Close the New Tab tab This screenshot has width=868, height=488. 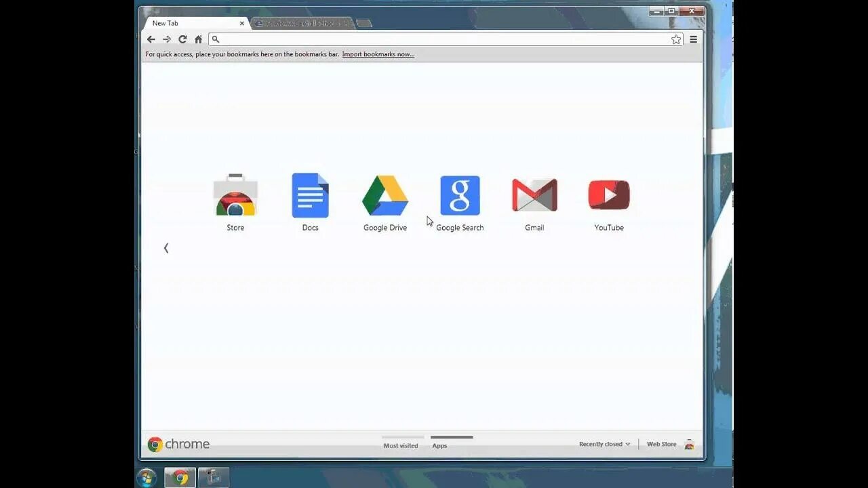pyautogui.click(x=241, y=23)
